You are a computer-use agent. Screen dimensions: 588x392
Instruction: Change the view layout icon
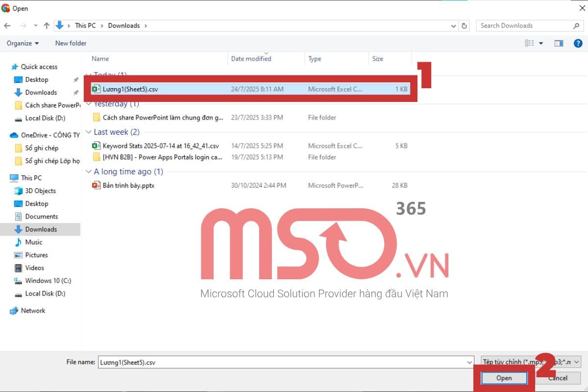530,43
